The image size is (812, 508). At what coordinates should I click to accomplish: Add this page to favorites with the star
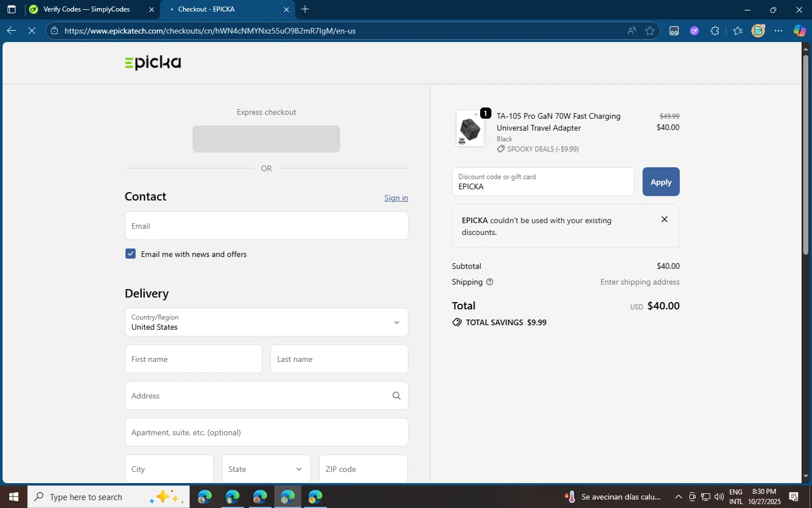pyautogui.click(x=650, y=31)
